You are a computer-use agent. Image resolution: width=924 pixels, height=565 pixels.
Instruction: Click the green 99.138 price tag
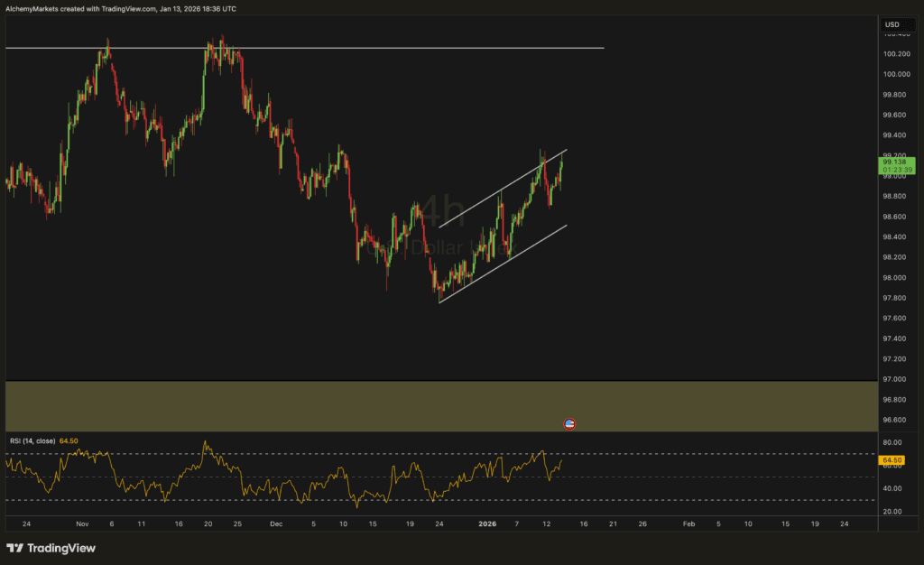896,160
